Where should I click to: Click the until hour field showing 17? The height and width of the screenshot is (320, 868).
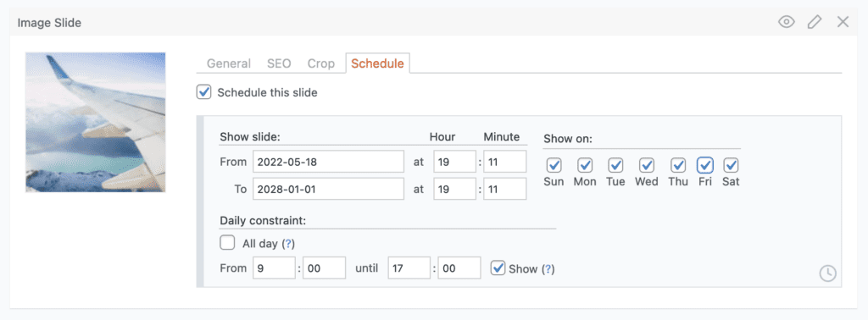[x=409, y=268]
